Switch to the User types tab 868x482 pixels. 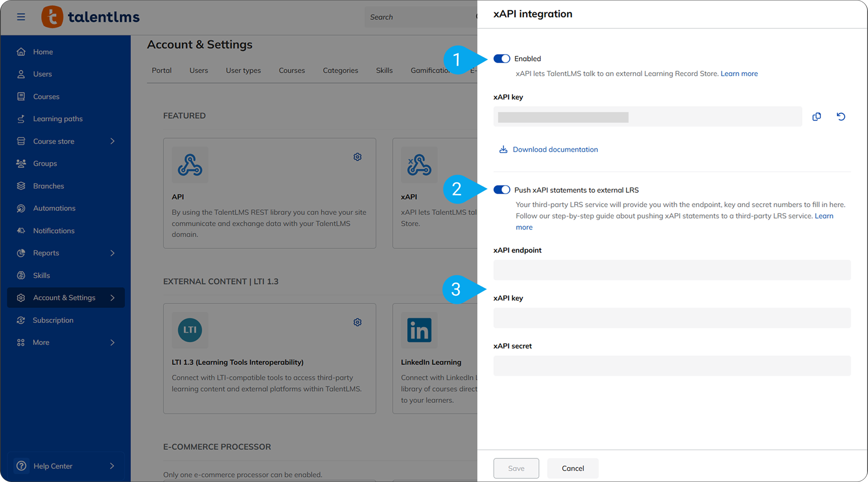[x=243, y=71]
